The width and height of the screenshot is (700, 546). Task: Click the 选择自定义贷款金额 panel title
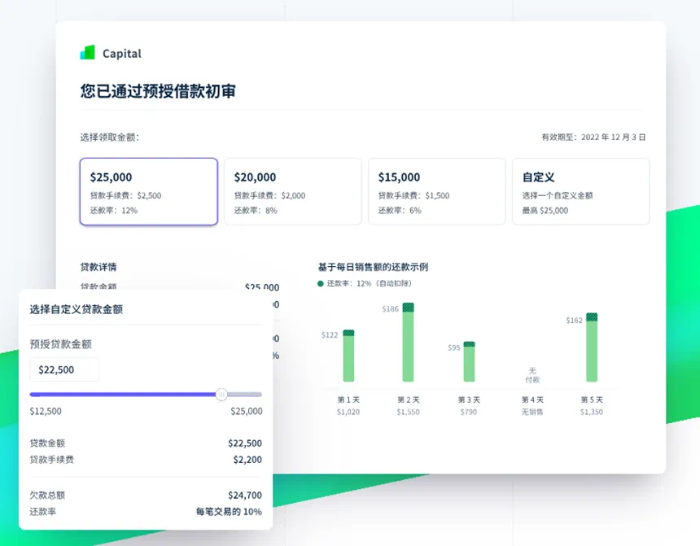point(76,309)
